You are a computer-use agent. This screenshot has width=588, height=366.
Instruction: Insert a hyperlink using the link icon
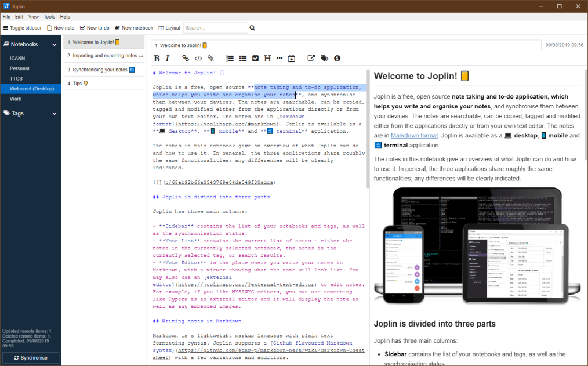[186, 58]
